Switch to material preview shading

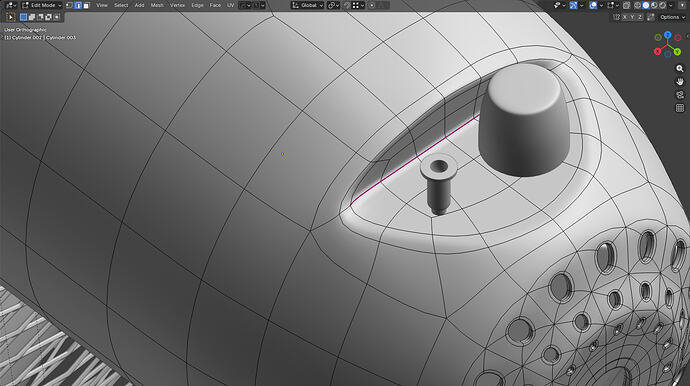coord(654,5)
